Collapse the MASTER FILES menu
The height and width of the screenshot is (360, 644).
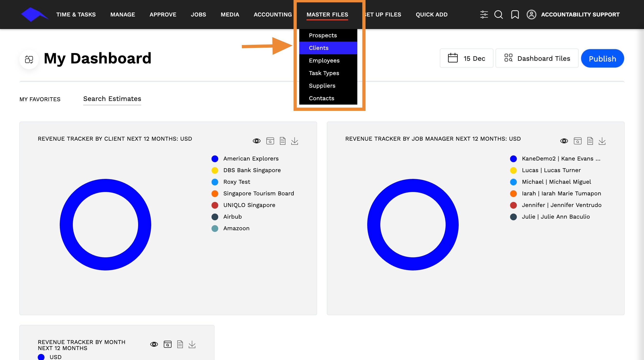[x=327, y=15]
